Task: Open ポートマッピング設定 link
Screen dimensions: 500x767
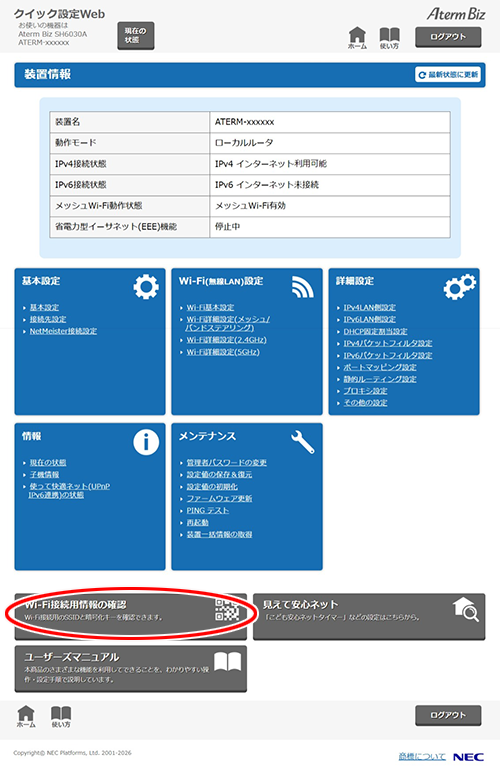Action: pyautogui.click(x=380, y=367)
